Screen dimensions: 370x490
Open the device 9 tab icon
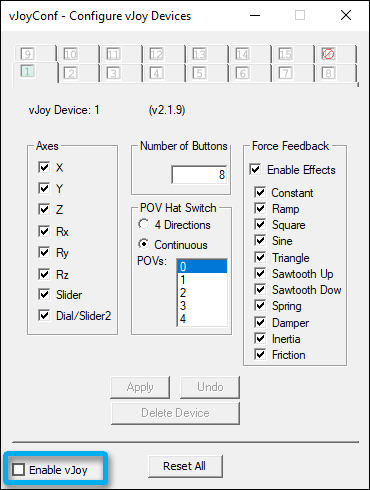(27, 54)
